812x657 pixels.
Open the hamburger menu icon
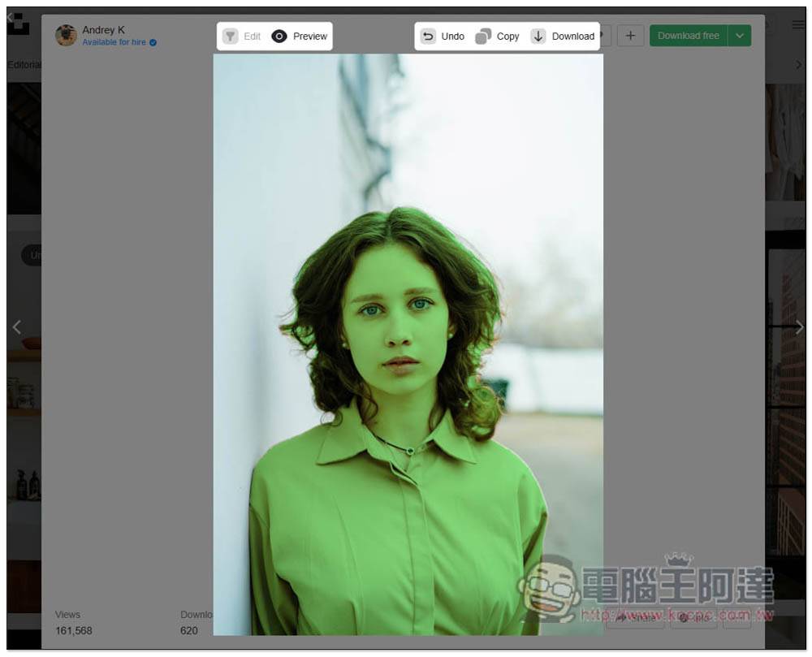[x=798, y=25]
